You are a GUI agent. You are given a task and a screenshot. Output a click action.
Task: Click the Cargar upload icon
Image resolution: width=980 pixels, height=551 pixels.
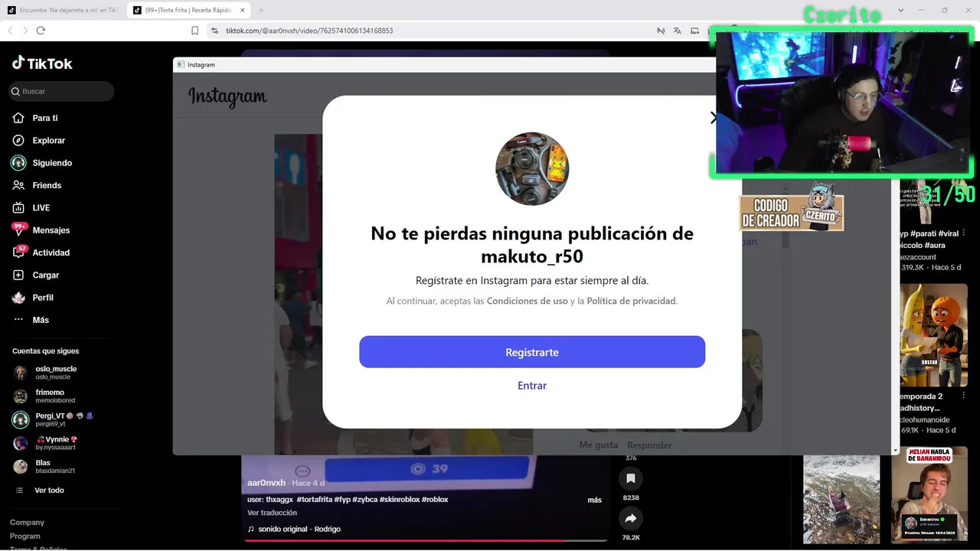click(18, 275)
